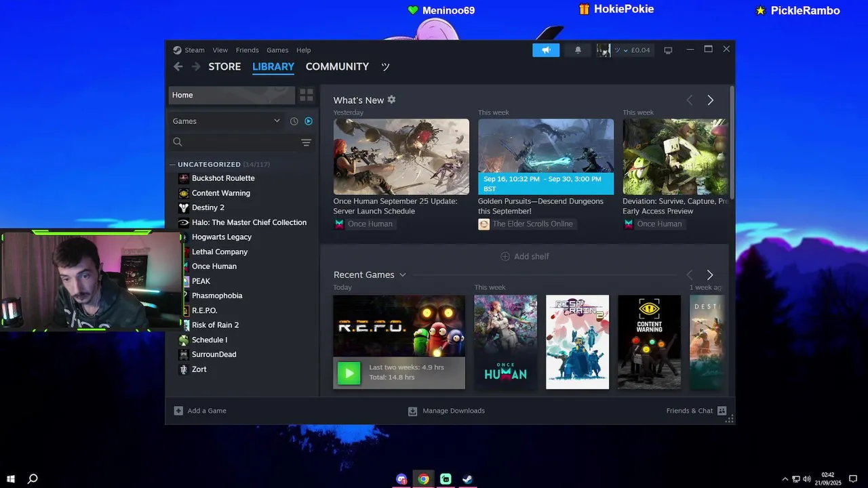Viewport: 868px width, 488px height.
Task: Open the Games menu in the menu bar
Action: click(277, 50)
